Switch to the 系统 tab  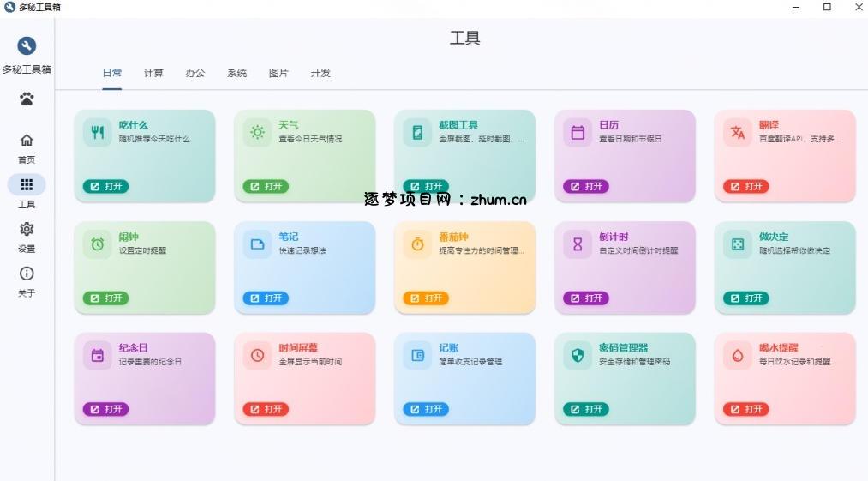coord(237,73)
